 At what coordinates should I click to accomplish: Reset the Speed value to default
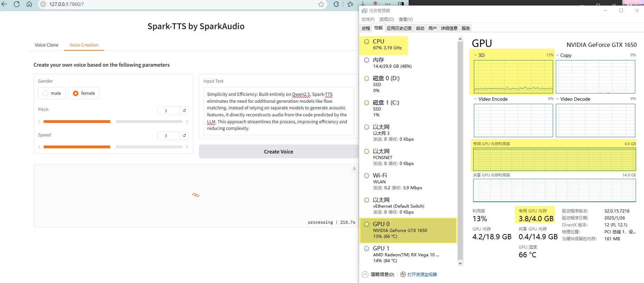[x=184, y=135]
